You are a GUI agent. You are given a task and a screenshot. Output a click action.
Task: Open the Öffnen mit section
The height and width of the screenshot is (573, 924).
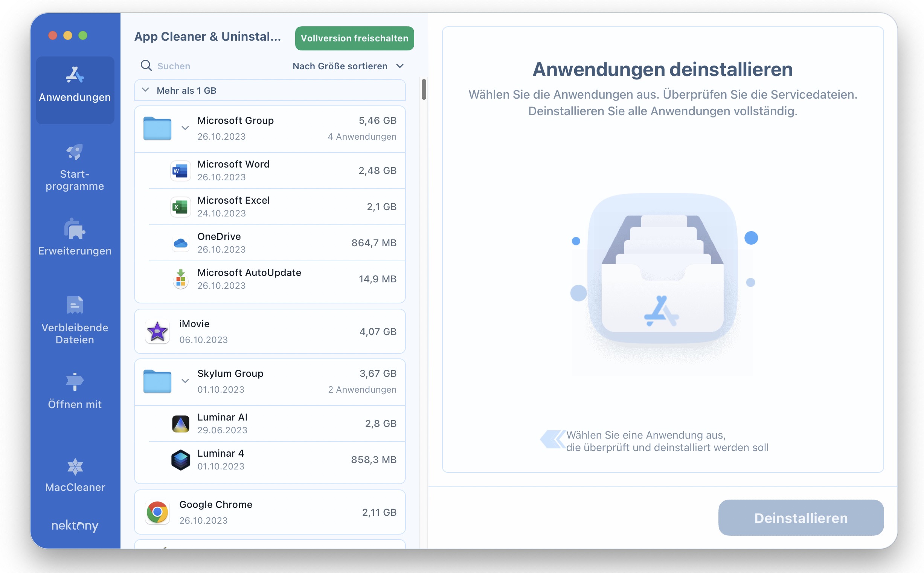[x=75, y=391]
